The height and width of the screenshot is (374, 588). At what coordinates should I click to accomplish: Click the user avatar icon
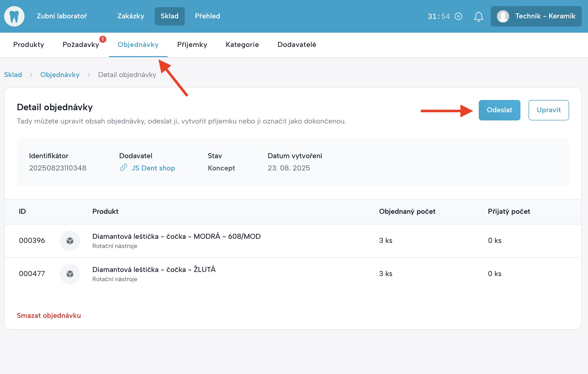click(503, 16)
